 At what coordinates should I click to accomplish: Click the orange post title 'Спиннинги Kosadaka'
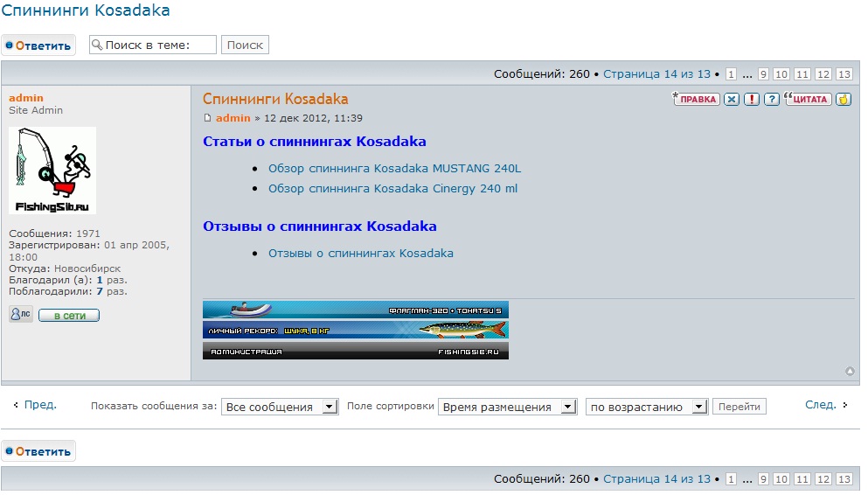pos(275,99)
